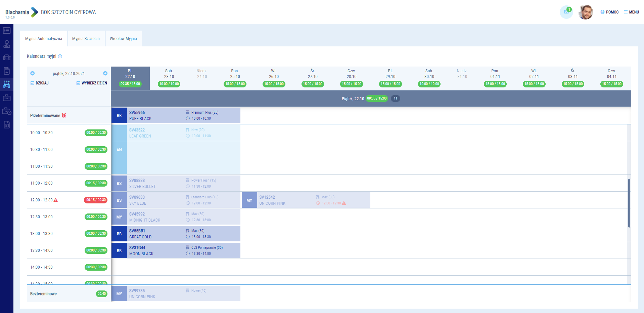Click the vertical scrollbar of the calendar
Image resolution: width=644 pixels, height=313 pixels.
[629, 203]
